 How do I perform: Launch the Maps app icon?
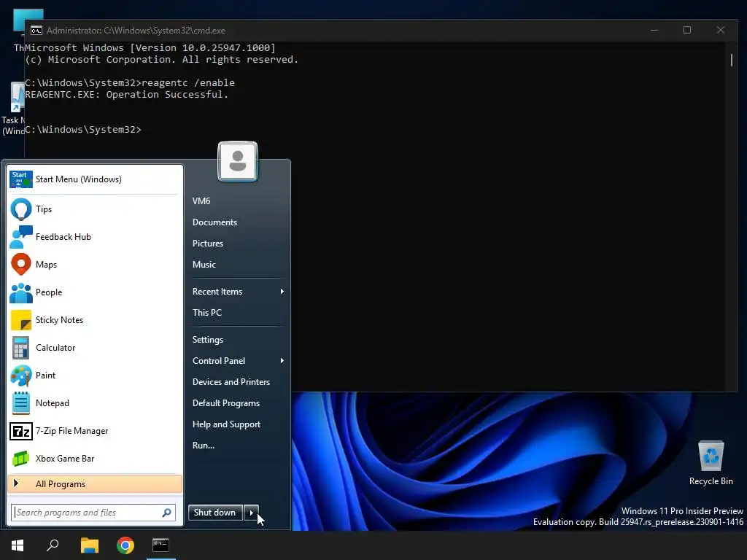click(x=21, y=264)
